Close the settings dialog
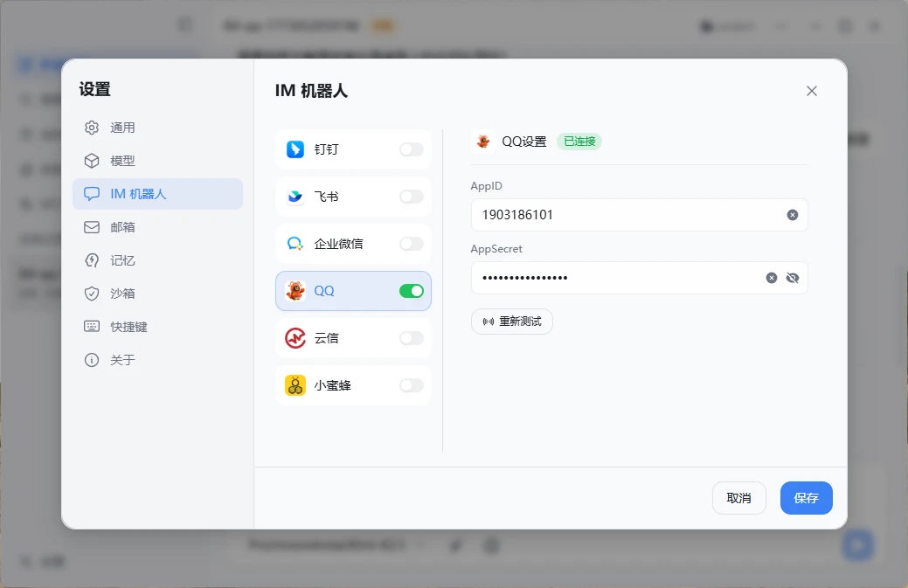Viewport: 908px width, 588px height. click(x=812, y=91)
